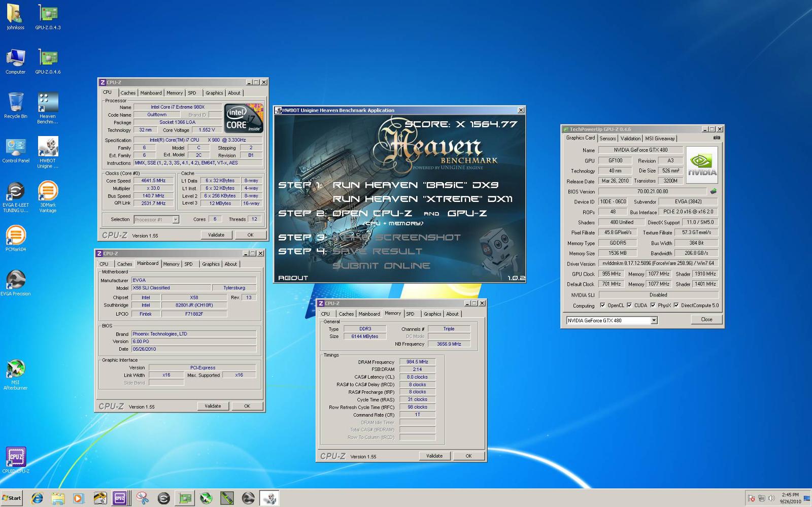812x507 pixels.
Task: Click Core Speed value 4641.5 MHz
Action: tap(154, 181)
